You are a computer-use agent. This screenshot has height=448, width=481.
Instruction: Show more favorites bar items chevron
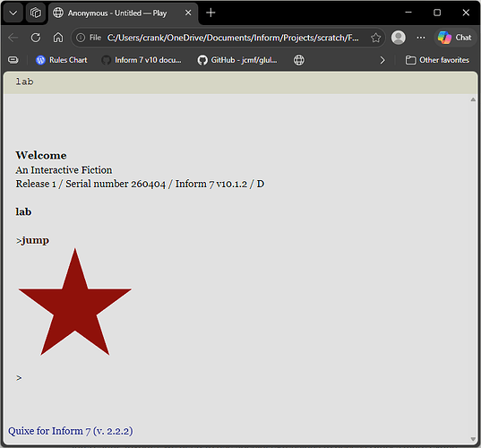(382, 60)
